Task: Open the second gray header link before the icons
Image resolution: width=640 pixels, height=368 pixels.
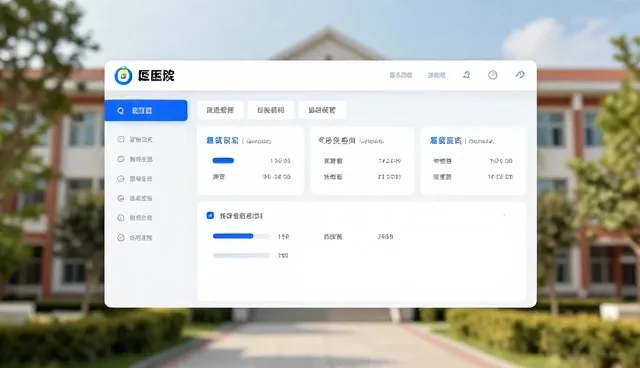Action: (436, 75)
